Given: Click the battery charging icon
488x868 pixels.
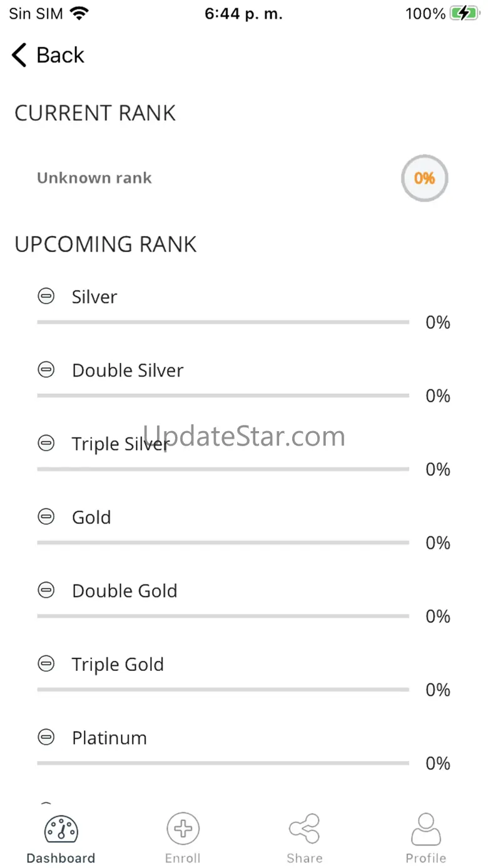Looking at the screenshot, I should click(x=464, y=14).
